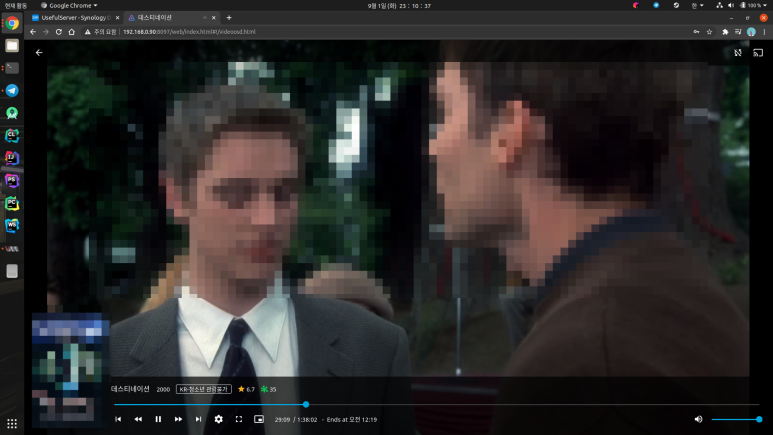773x435 pixels.
Task: Open Google Chrome app menu
Action: pos(69,5)
